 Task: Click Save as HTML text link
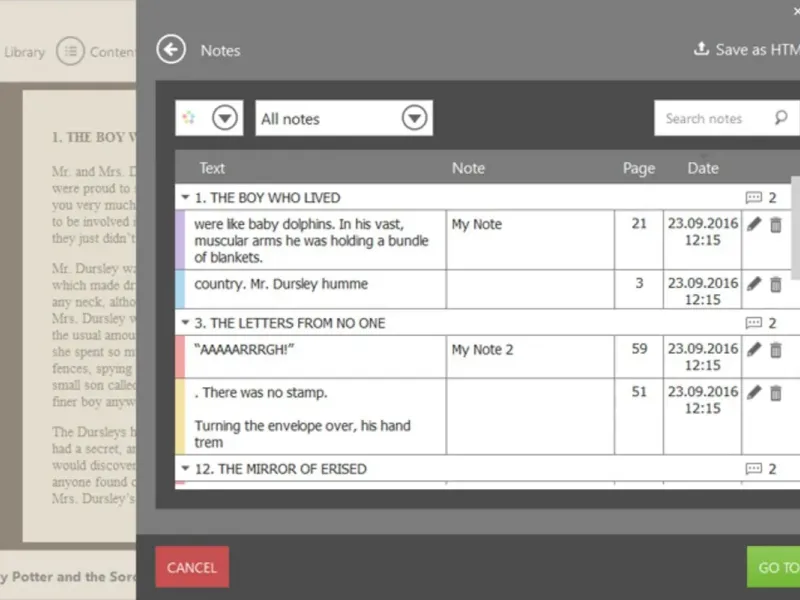(x=757, y=49)
